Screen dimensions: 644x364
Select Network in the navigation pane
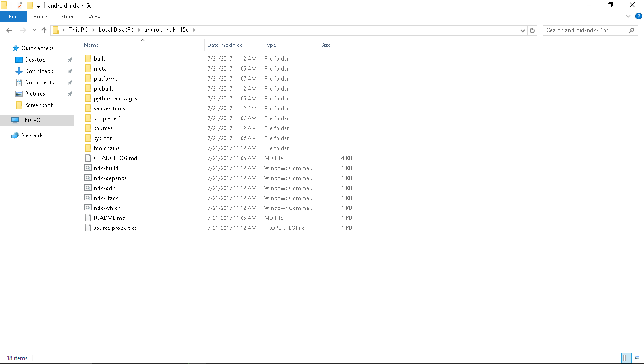pyautogui.click(x=32, y=136)
